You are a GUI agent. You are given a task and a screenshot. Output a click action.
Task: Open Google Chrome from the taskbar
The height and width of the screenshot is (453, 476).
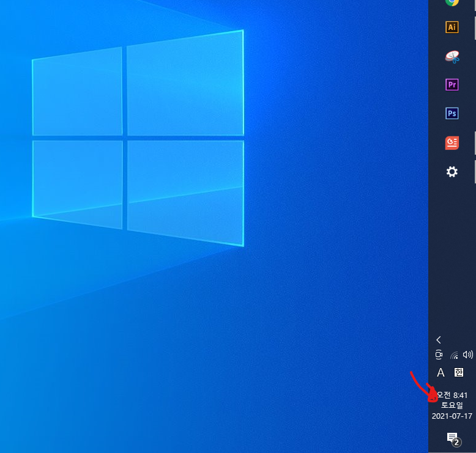click(452, 2)
